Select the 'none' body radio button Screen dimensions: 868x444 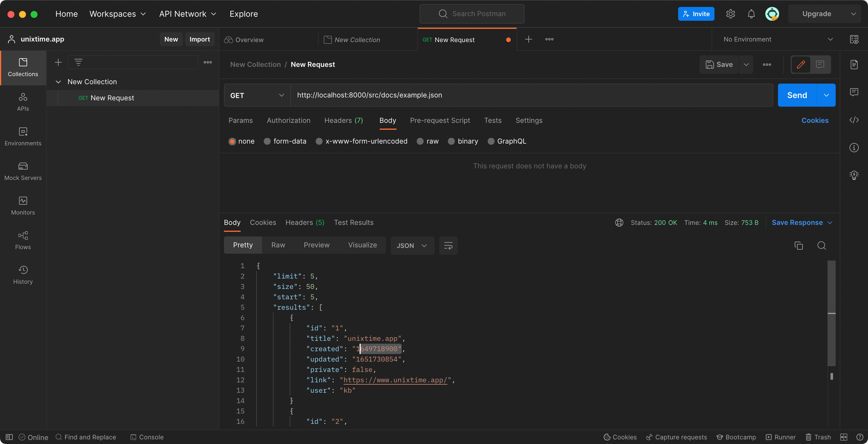232,141
